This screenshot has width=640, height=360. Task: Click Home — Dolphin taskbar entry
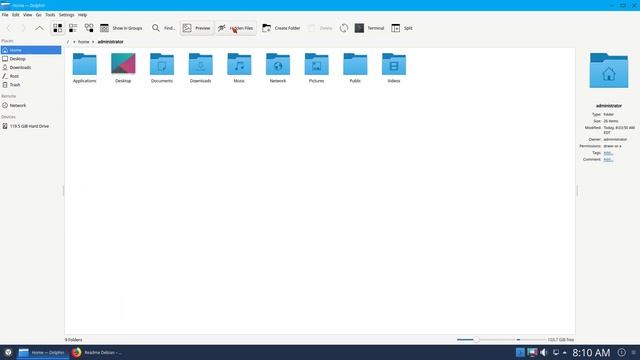tap(43, 352)
